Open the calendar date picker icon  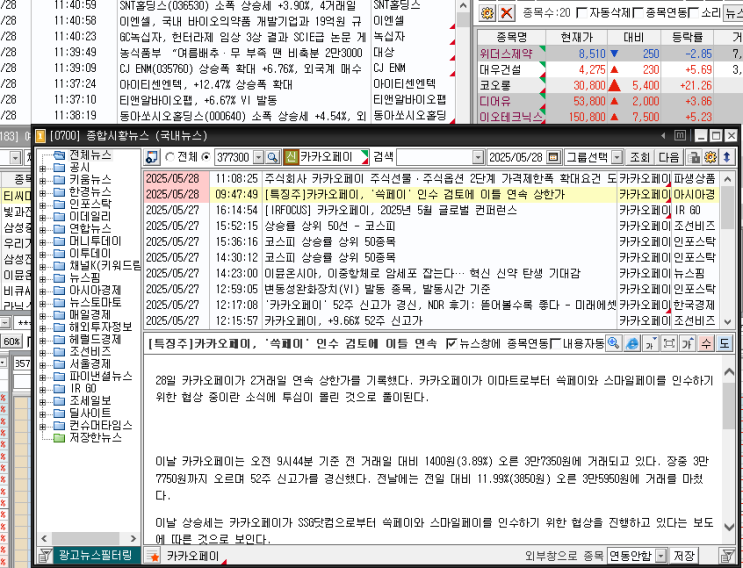[x=553, y=157]
